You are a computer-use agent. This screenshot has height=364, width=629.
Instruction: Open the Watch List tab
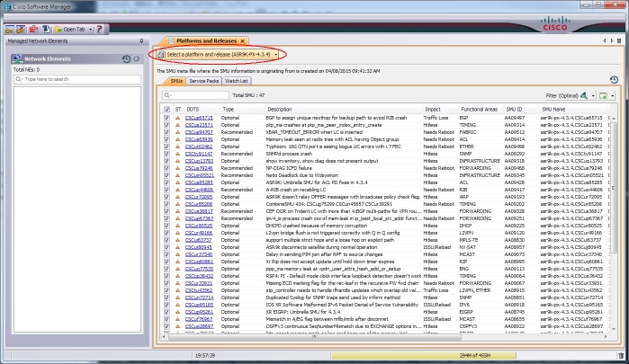(x=237, y=81)
